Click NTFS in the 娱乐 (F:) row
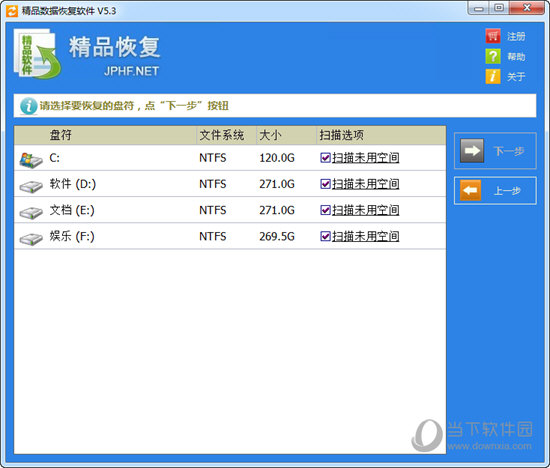The height and width of the screenshot is (468, 550). 213,236
